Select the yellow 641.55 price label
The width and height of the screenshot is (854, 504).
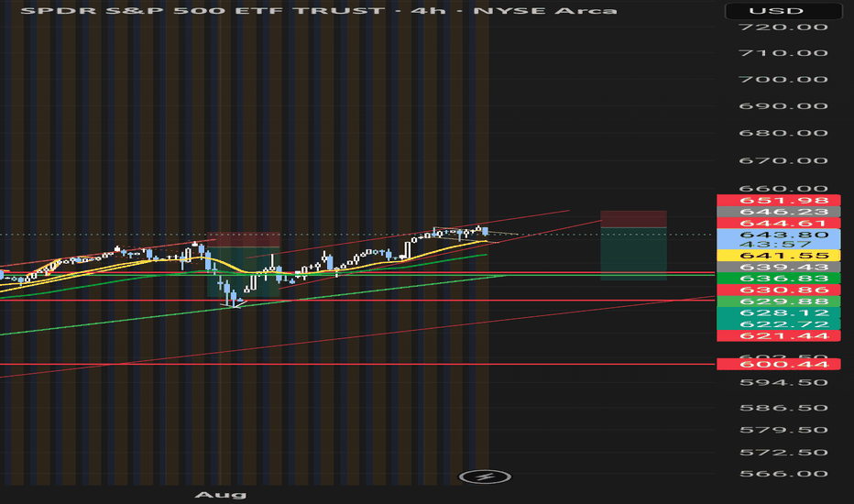click(778, 255)
